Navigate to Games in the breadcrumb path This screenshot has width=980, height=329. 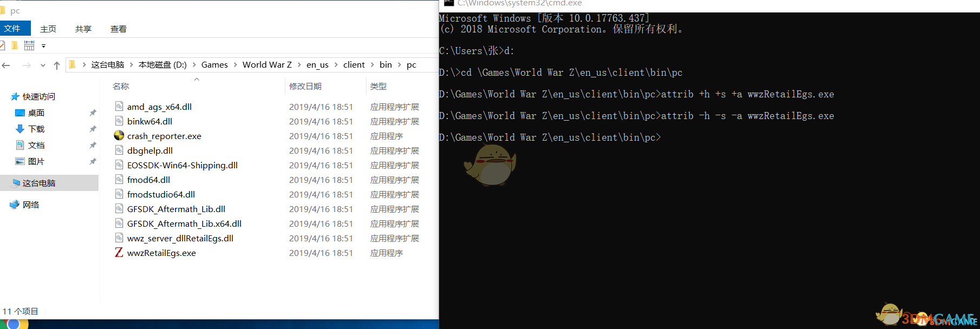point(214,65)
